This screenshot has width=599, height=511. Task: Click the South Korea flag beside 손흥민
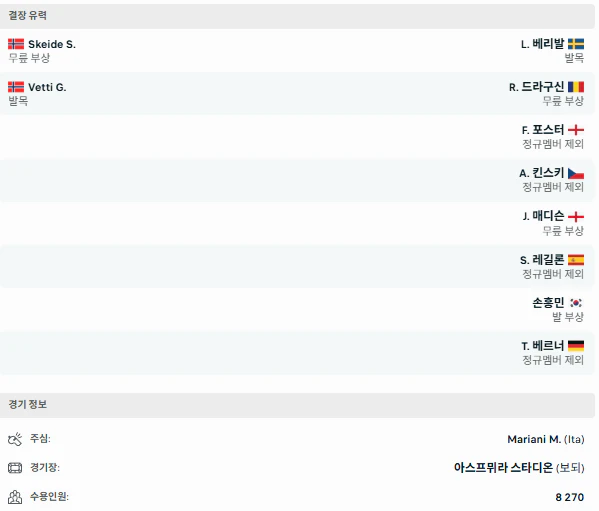[576, 303]
